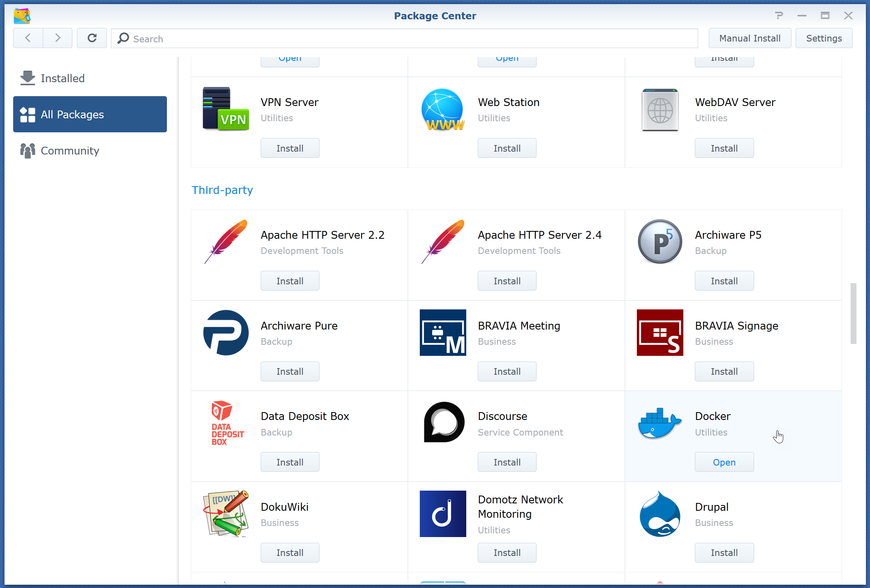Click the Docker whale icon
Viewport: 870px width, 588px height.
[x=659, y=424]
